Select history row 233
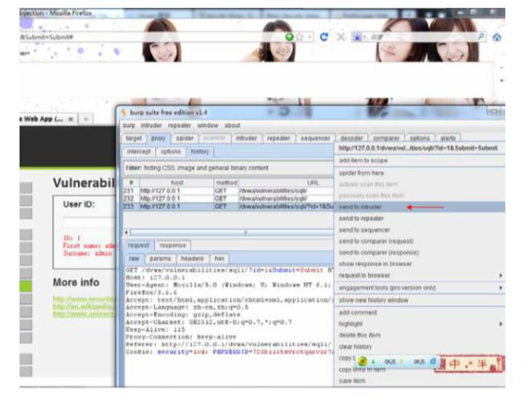Viewport: 532px width, 401px height. click(228, 207)
